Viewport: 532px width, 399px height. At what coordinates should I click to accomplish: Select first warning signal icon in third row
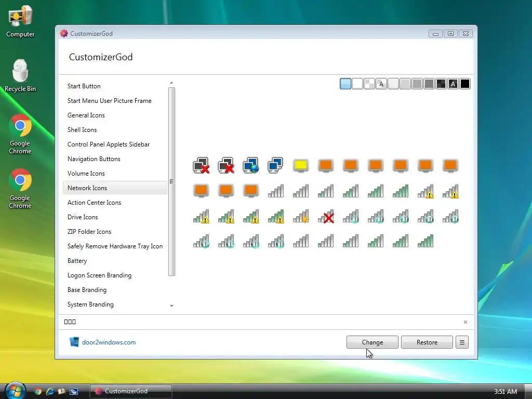tap(201, 216)
